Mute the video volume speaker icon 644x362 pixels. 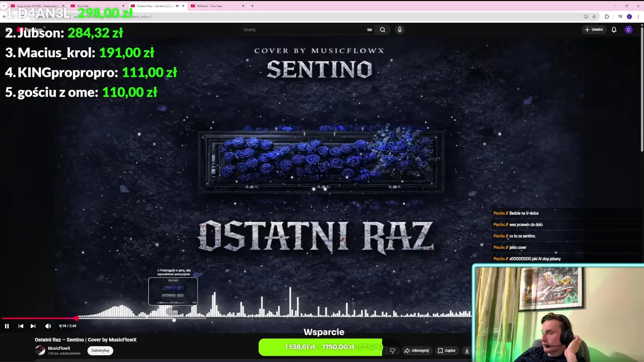click(x=48, y=326)
